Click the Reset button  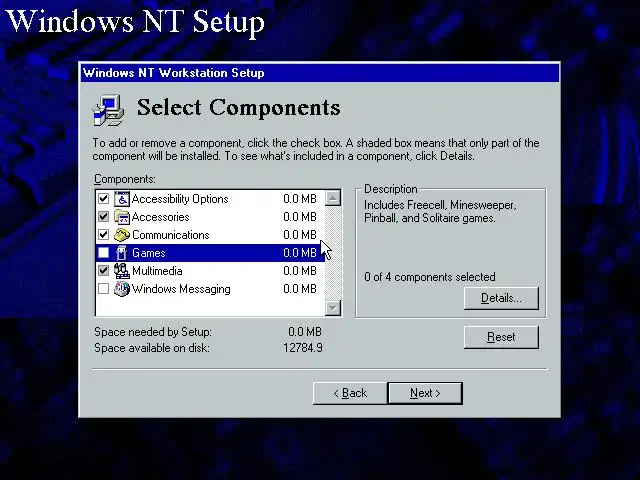(501, 337)
